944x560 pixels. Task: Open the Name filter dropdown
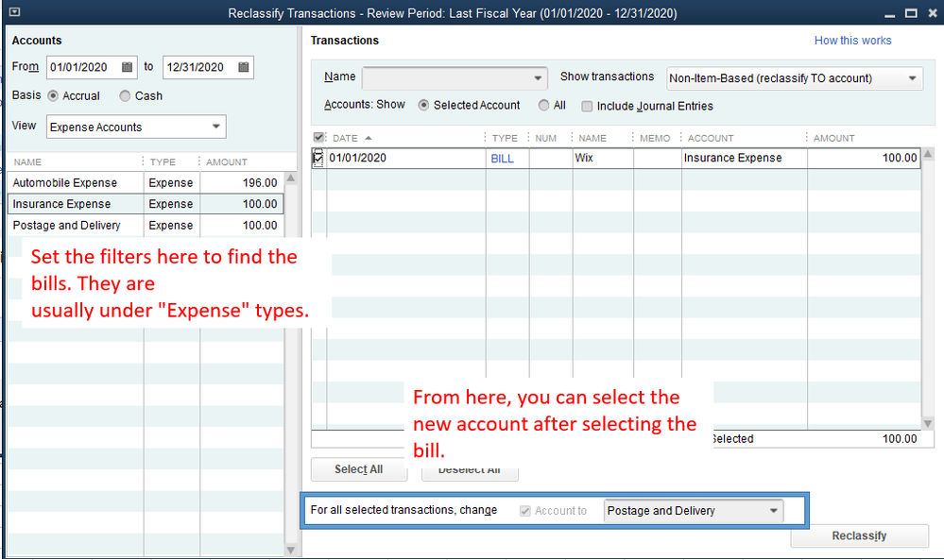point(538,78)
